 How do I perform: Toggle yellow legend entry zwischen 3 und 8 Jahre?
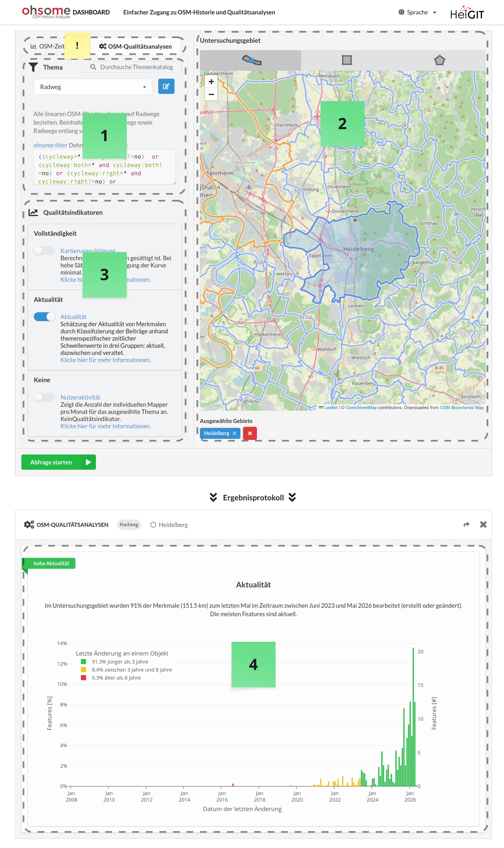[x=126, y=670]
